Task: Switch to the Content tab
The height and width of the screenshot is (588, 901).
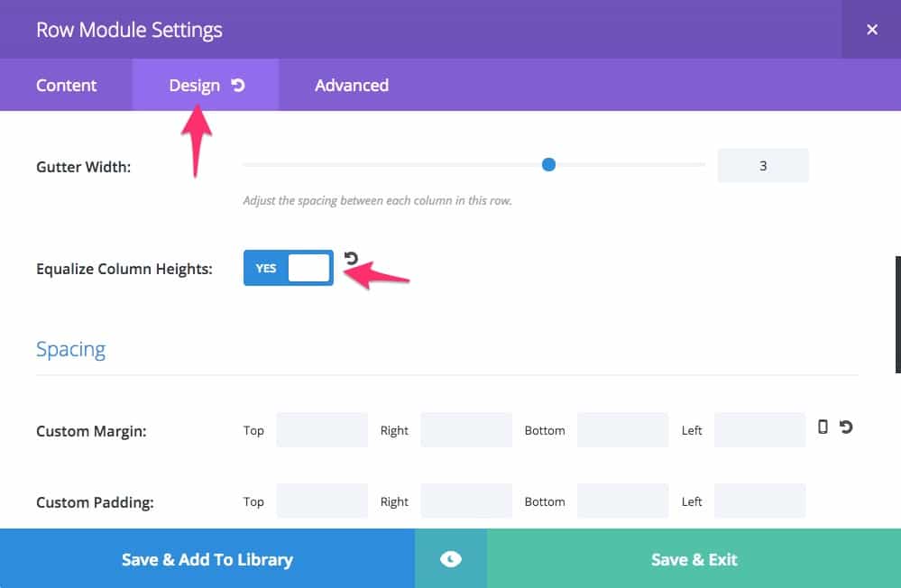Action: point(67,86)
